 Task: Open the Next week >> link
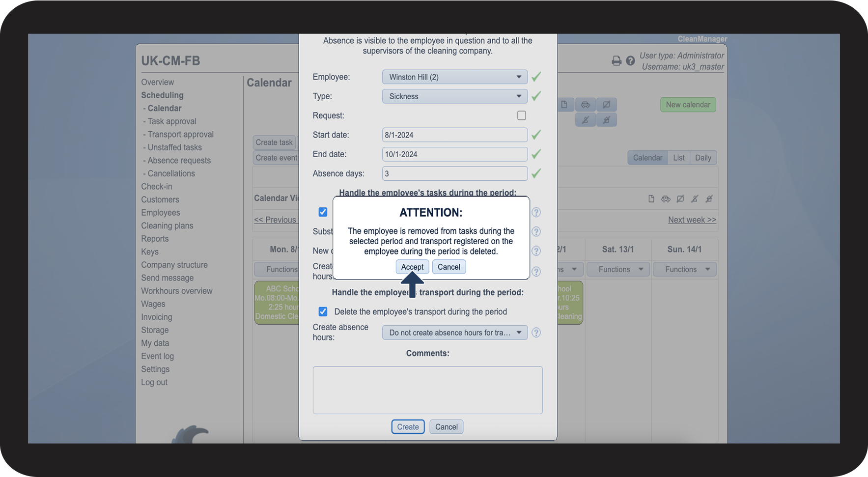coord(692,220)
